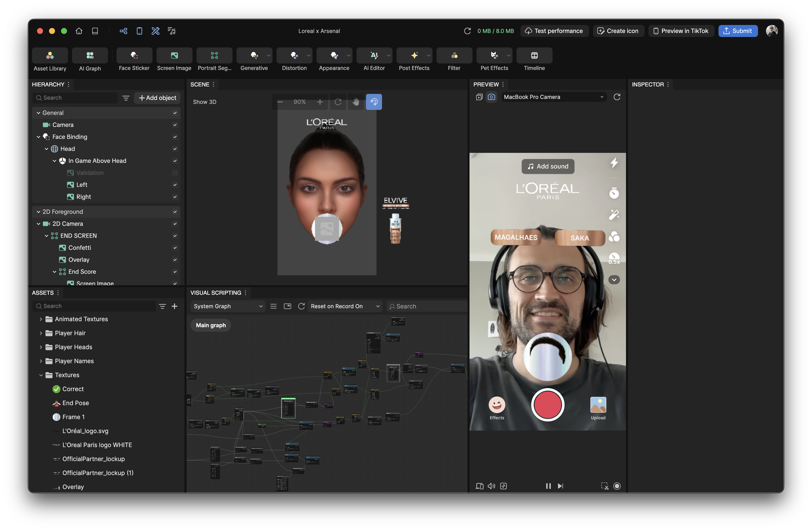Toggle visibility of the Confetti object

[x=175, y=248]
